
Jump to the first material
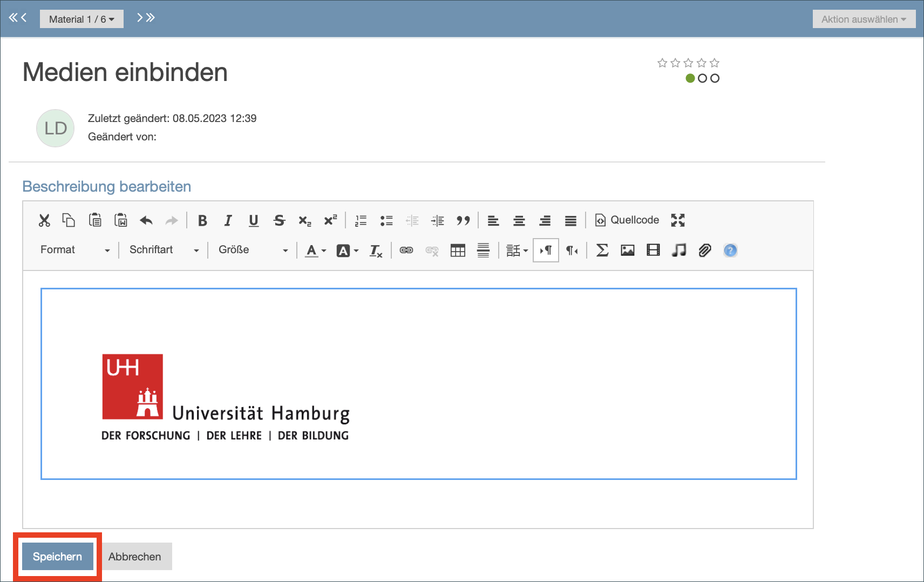[13, 18]
